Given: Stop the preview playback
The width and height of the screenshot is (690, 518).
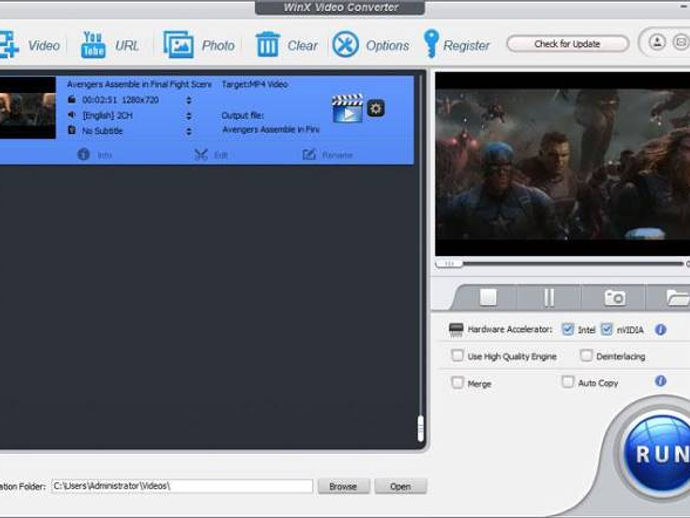Looking at the screenshot, I should 488,297.
